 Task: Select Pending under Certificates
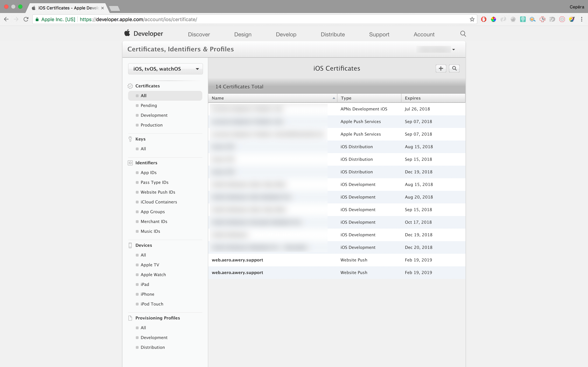[148, 105]
